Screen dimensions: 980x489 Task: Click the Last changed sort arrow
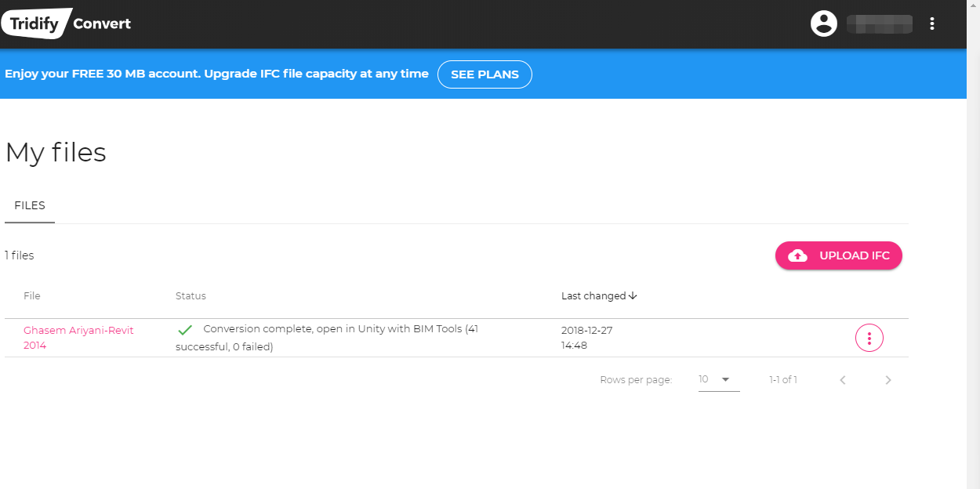[x=633, y=296]
